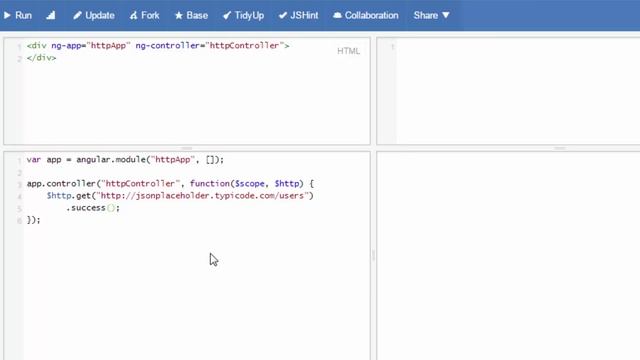The width and height of the screenshot is (640, 360).
Task: Click the closing }); line in JavaScript
Action: pyautogui.click(x=33, y=220)
